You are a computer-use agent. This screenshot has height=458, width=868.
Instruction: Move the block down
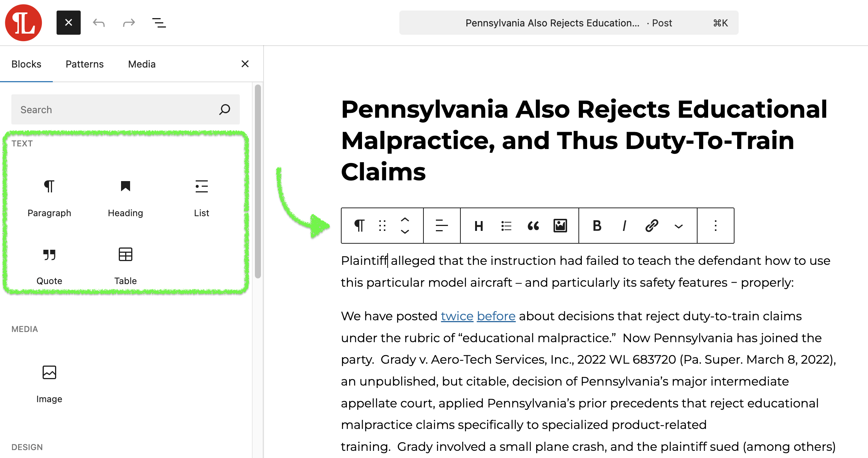pos(405,232)
